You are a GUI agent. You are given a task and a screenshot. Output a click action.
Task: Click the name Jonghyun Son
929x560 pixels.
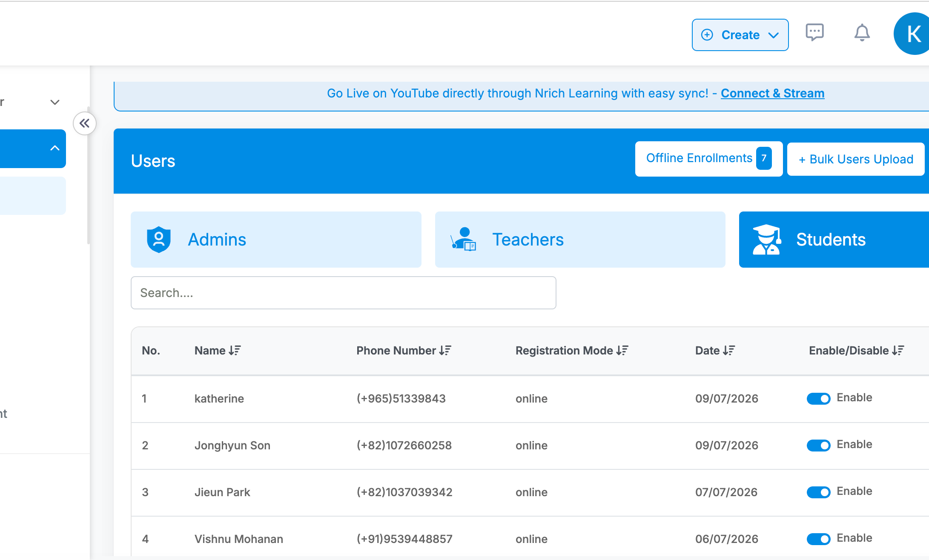tap(232, 446)
